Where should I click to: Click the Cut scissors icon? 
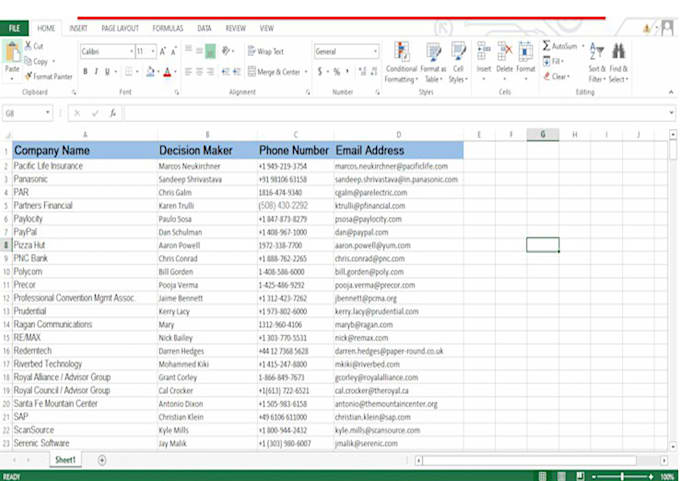pyautogui.click(x=28, y=45)
